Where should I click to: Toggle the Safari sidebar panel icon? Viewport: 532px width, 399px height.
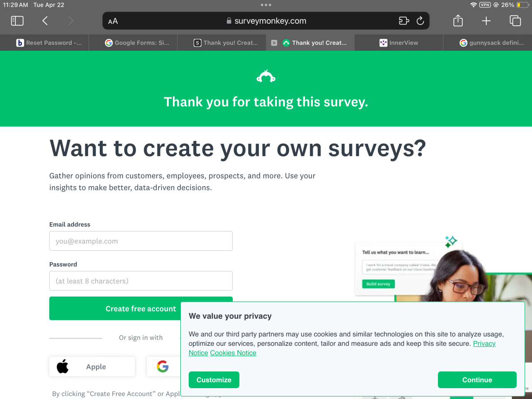point(17,21)
